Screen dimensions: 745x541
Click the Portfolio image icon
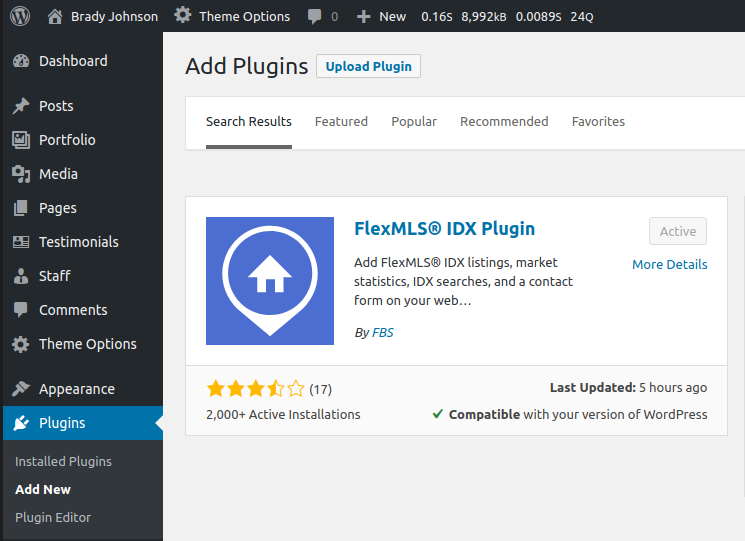click(21, 140)
